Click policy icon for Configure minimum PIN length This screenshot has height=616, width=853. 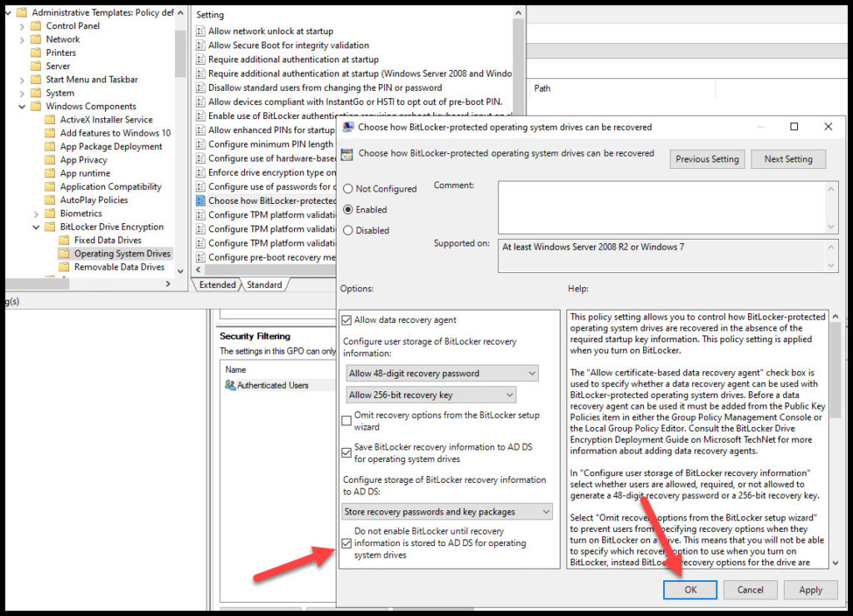(x=201, y=144)
